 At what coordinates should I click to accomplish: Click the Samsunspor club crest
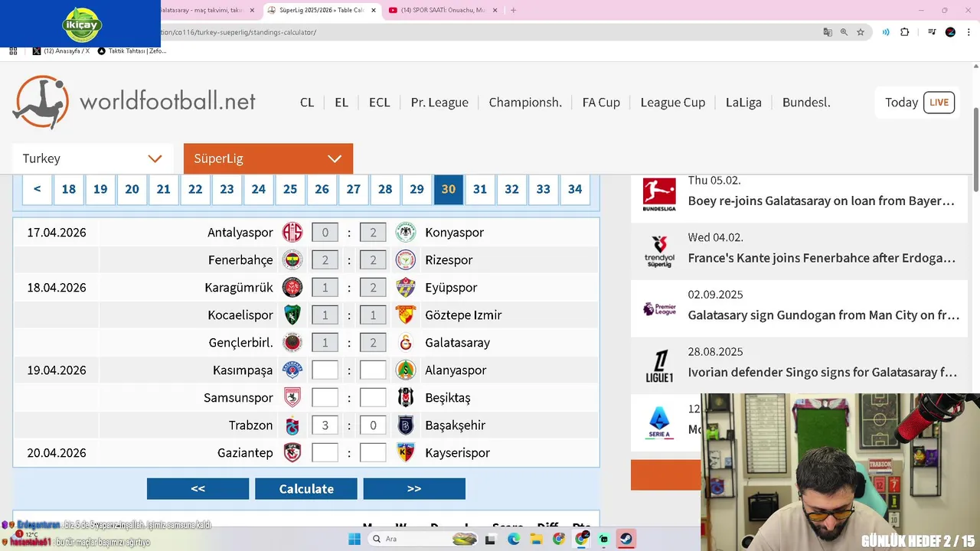292,397
